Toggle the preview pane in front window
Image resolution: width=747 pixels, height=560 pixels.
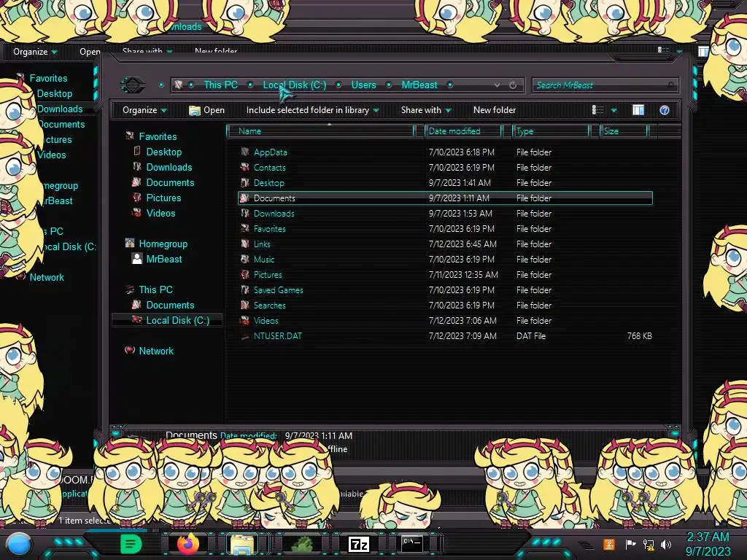[x=638, y=110]
